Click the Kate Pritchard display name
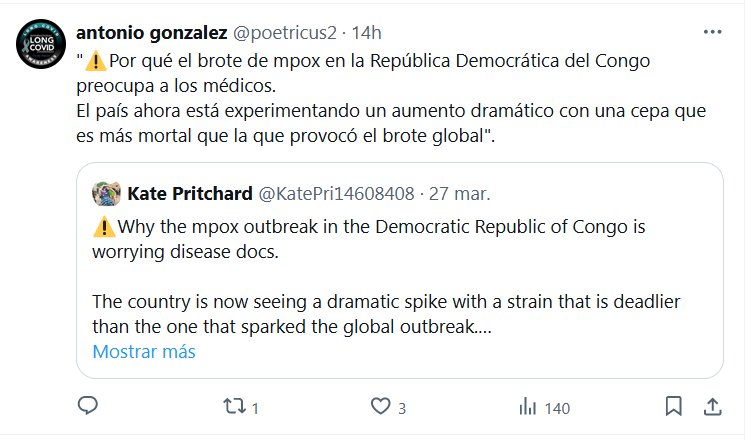 (190, 191)
